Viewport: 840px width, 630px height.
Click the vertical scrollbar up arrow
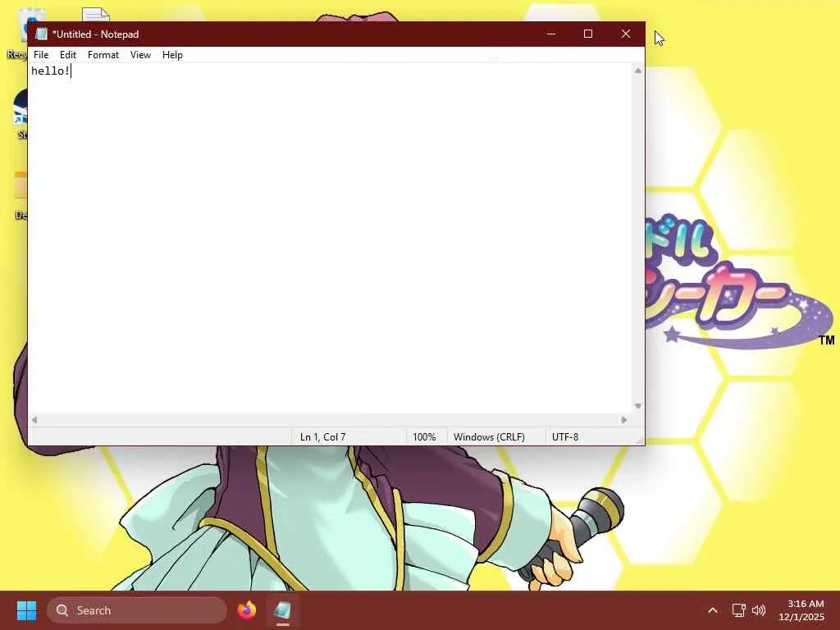[638, 71]
